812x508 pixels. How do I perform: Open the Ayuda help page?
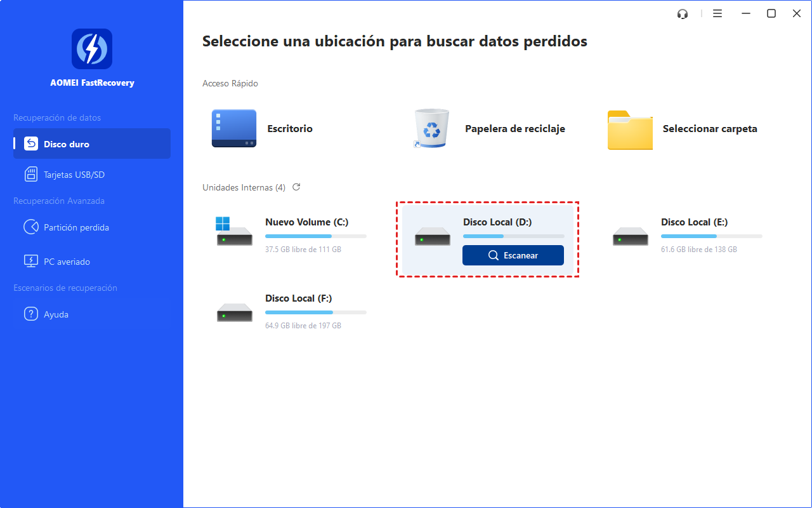point(56,314)
